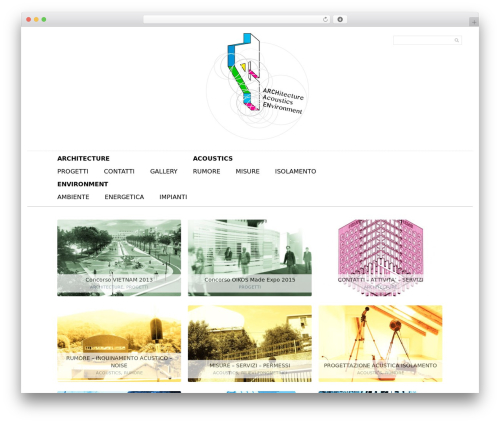Click the round reader icon beside address bar
Screen dimensions: 500x423
coord(340,20)
